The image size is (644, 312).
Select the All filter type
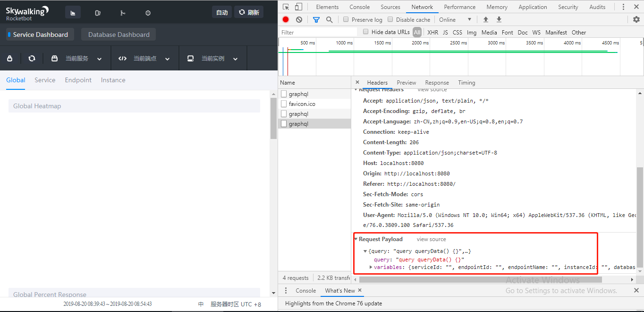tap(417, 32)
